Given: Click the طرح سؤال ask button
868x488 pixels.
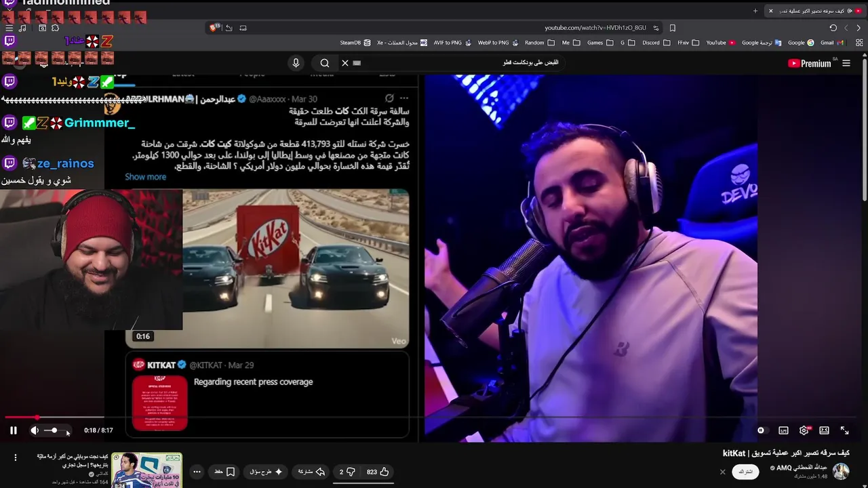Looking at the screenshot, I should tap(266, 472).
